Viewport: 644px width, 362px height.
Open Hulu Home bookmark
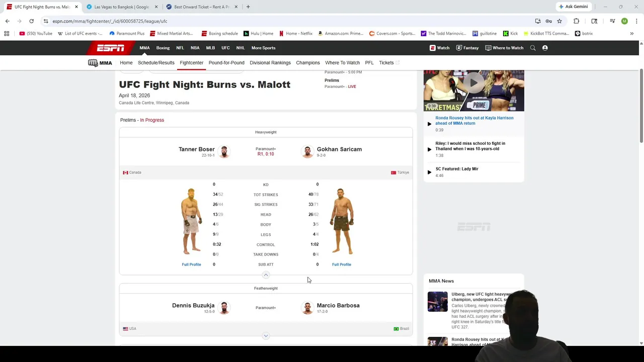(259, 34)
